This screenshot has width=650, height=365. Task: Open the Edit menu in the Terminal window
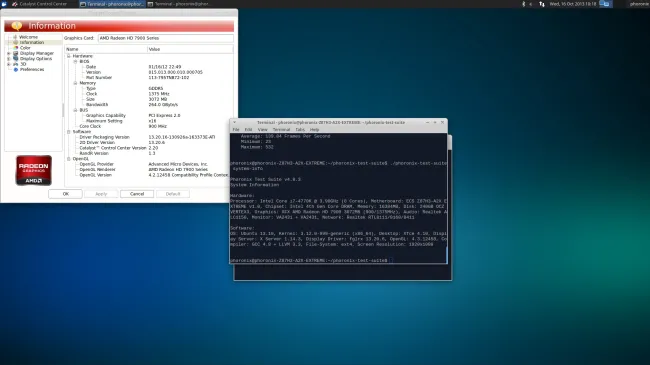[x=248, y=130]
